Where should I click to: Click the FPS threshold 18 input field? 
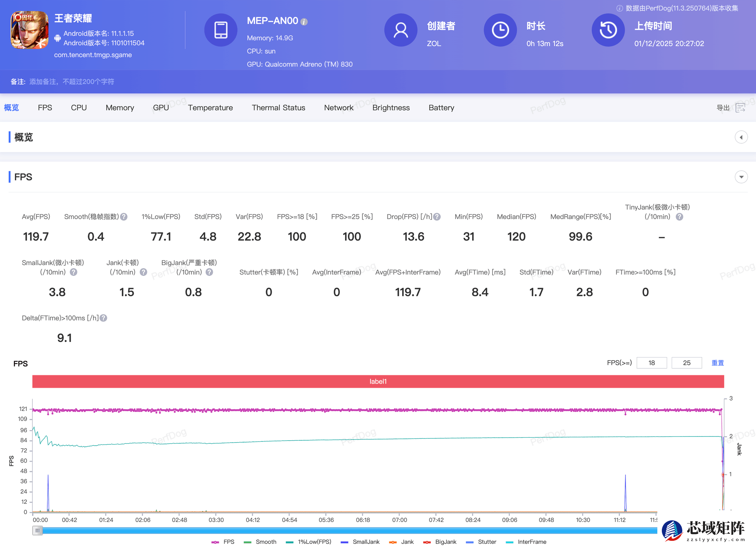click(x=652, y=363)
